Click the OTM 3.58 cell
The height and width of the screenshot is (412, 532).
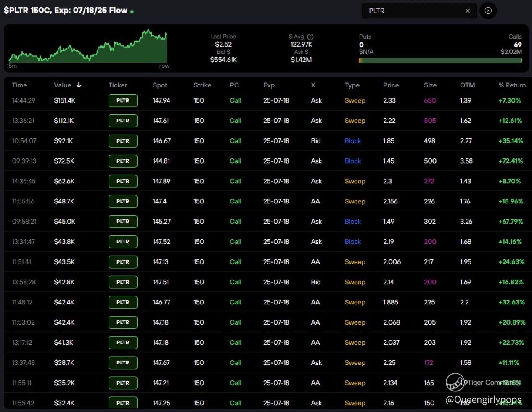466,161
